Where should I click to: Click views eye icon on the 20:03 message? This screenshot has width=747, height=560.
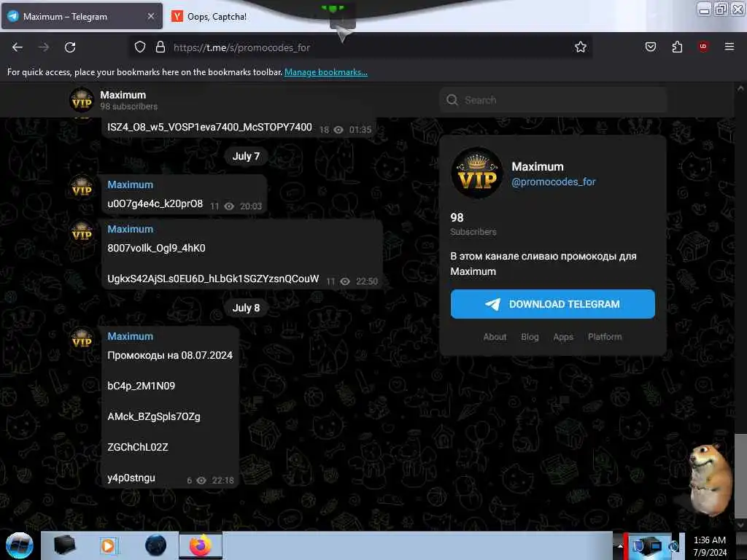click(x=229, y=206)
